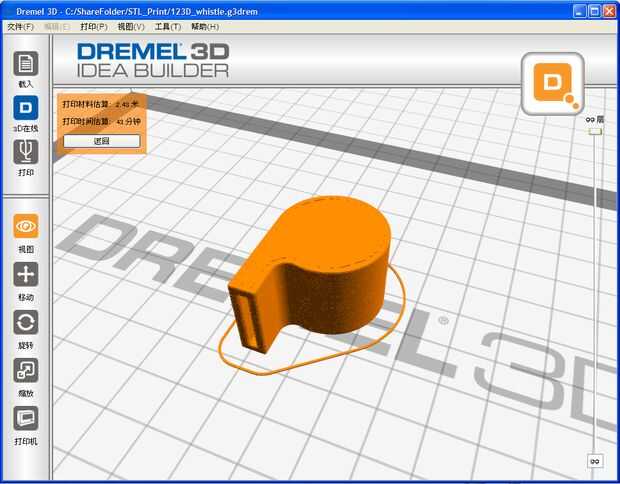The height and width of the screenshot is (484, 620).
Task: Select the orange 视图 (View) eye tool
Action: [26, 226]
